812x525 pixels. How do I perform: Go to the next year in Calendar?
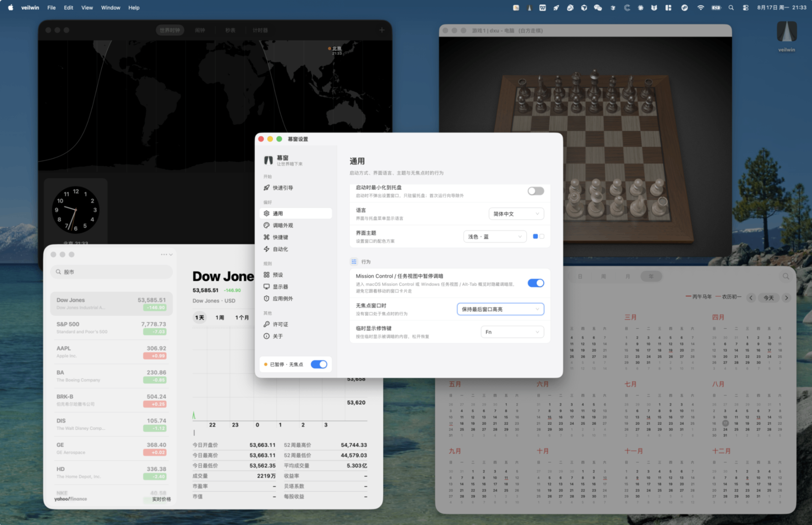pyautogui.click(x=787, y=298)
